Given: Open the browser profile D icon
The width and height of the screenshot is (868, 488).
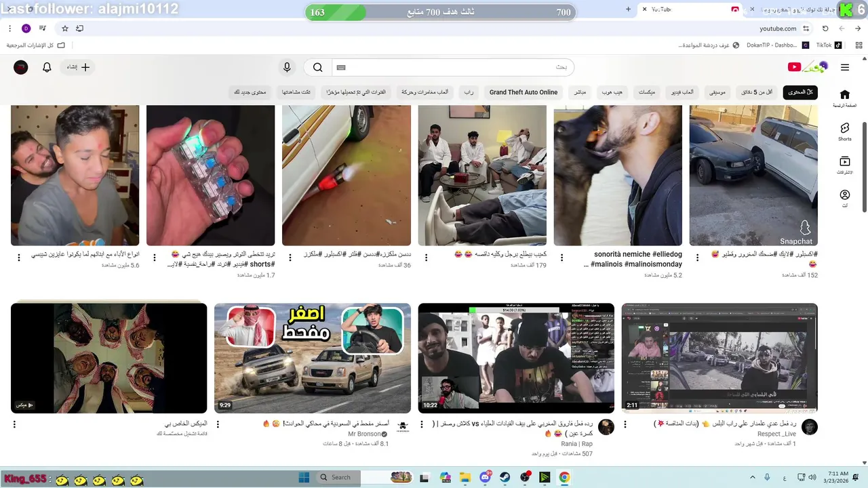Looking at the screenshot, I should (26, 28).
